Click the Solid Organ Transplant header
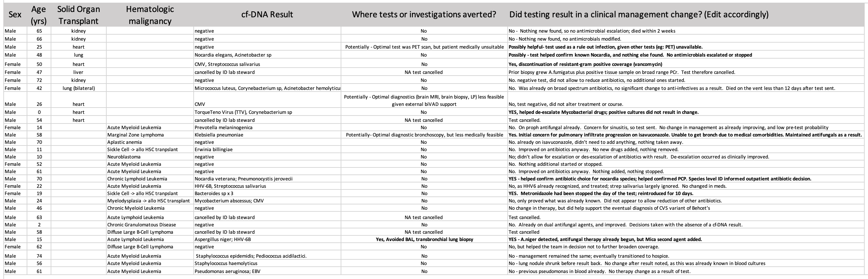The image size is (868, 279). click(79, 15)
